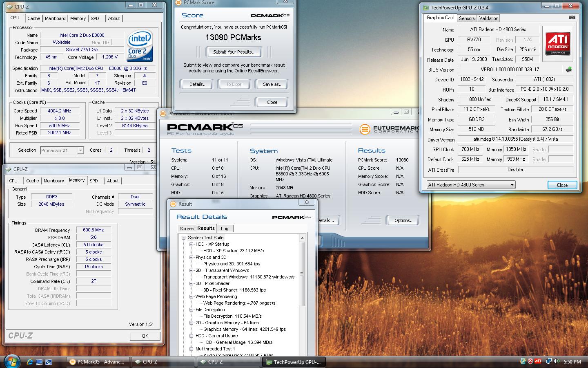Open the Windows Start orb
Screen dimensions: 588x368
pyautogui.click(x=11, y=361)
